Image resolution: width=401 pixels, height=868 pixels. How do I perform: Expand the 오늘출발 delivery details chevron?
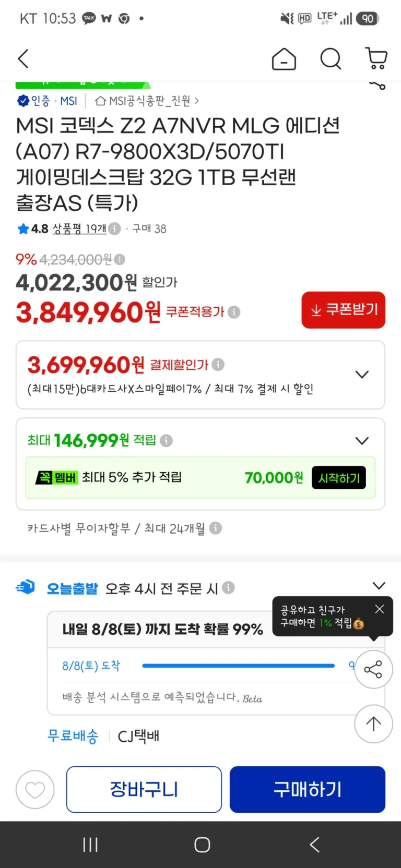coord(379,585)
